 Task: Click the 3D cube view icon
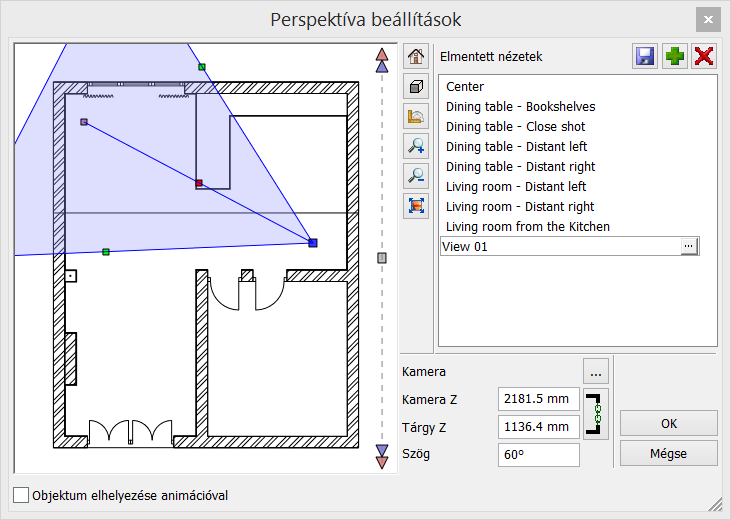pyautogui.click(x=416, y=86)
